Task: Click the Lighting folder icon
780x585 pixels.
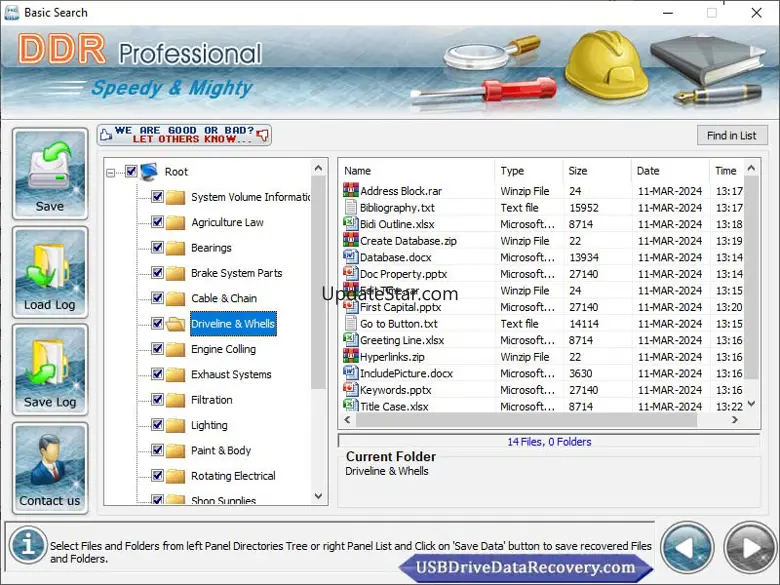Action: pos(176,425)
